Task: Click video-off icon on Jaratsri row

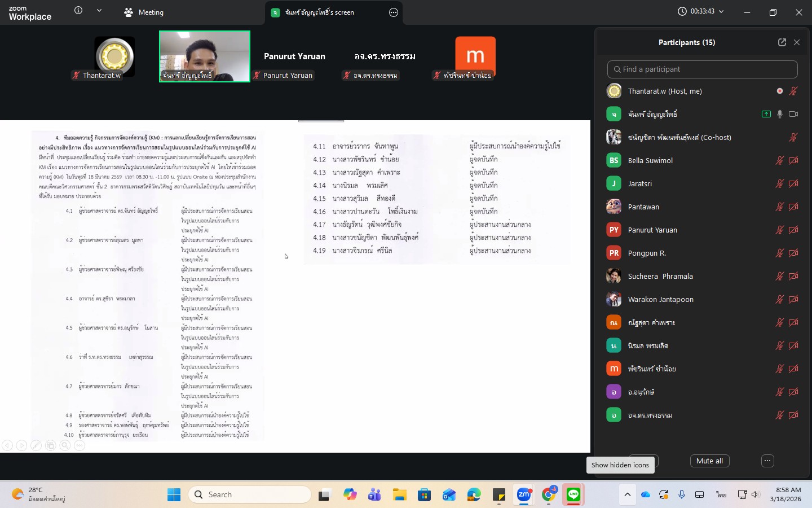Action: [x=793, y=183]
